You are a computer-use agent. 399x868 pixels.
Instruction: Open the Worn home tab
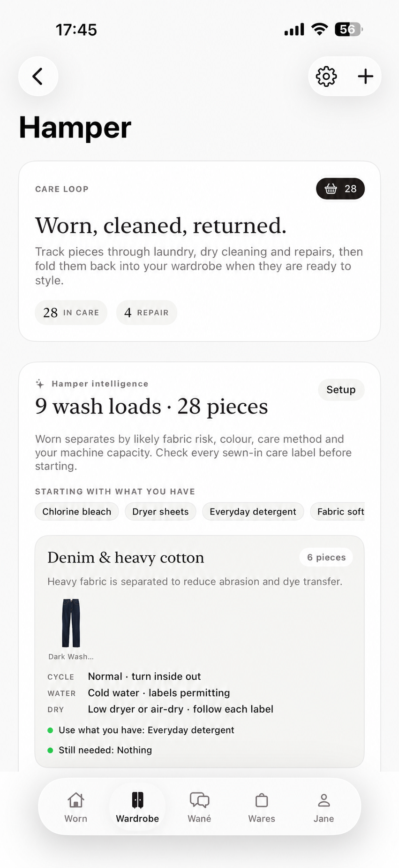(x=75, y=807)
